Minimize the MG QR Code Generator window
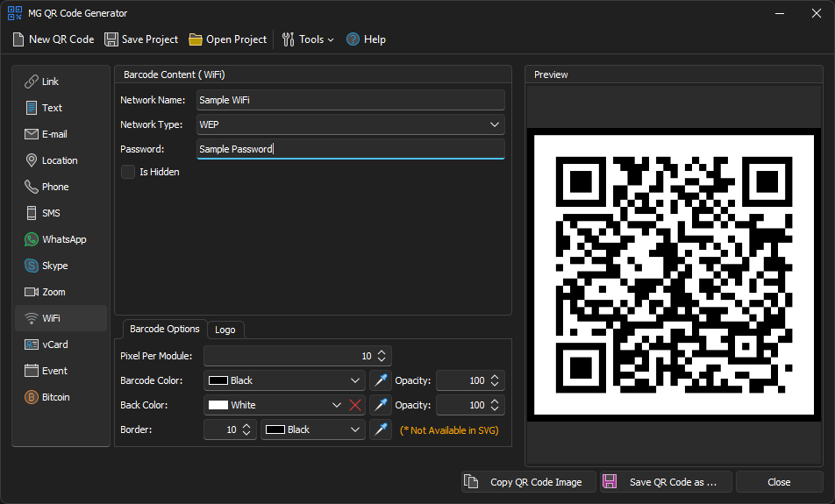Image resolution: width=835 pixels, height=504 pixels. (x=780, y=13)
